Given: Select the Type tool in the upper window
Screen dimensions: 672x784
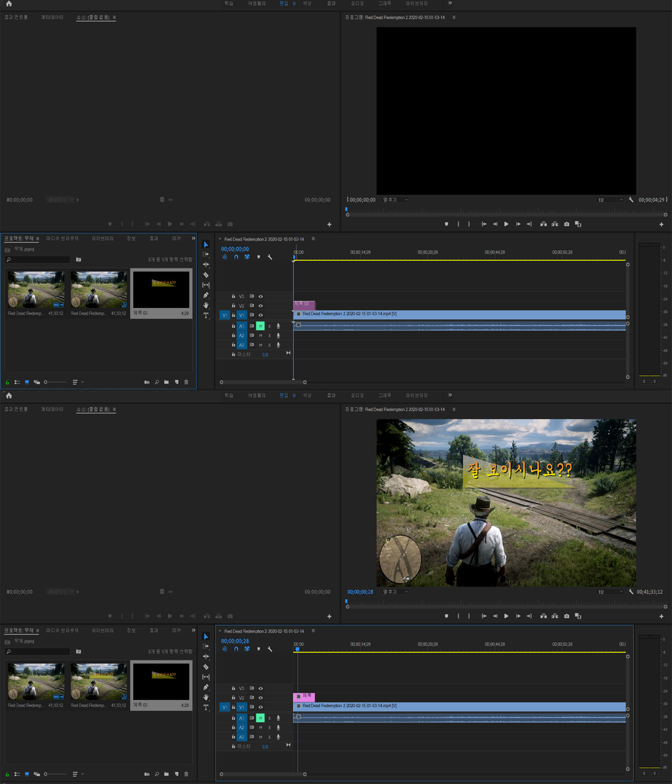Looking at the screenshot, I should pyautogui.click(x=206, y=315).
